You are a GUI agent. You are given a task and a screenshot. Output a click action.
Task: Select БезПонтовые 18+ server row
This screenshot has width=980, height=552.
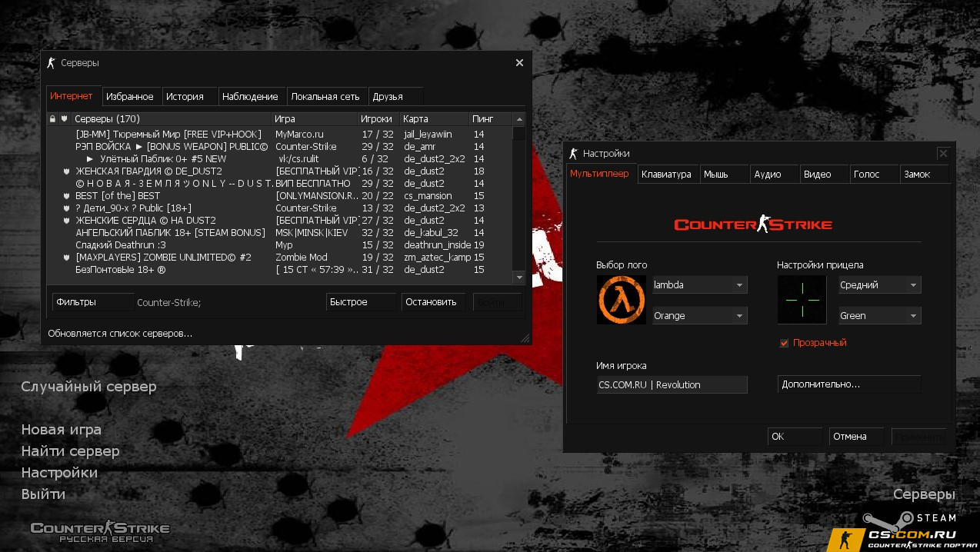pos(279,270)
